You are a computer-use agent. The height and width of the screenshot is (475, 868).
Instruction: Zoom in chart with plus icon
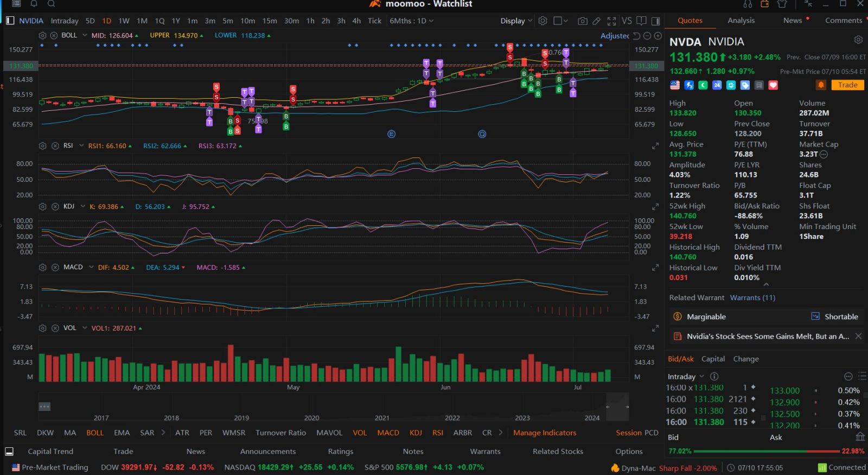(x=658, y=36)
